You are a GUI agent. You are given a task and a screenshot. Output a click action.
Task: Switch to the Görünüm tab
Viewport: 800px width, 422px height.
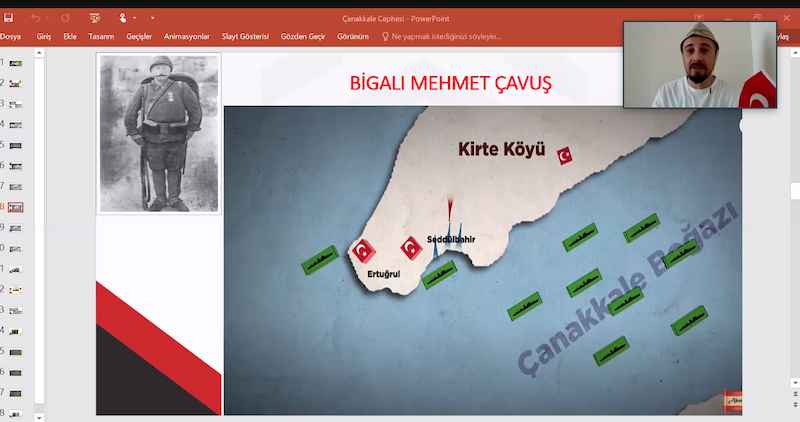352,37
